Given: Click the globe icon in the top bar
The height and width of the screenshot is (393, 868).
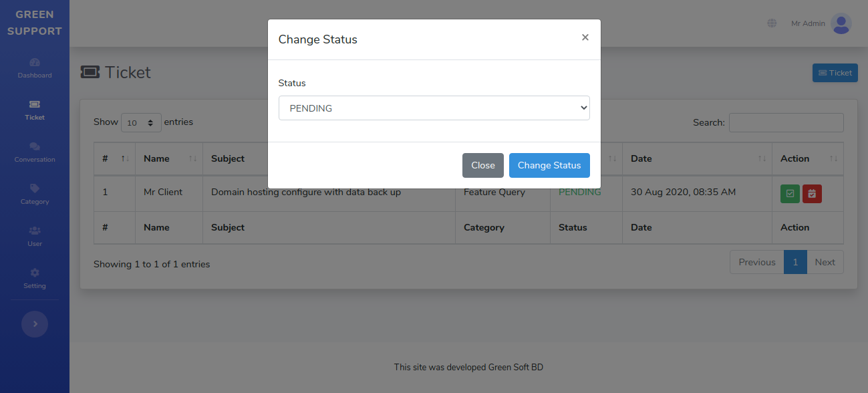Looking at the screenshot, I should coord(772,23).
